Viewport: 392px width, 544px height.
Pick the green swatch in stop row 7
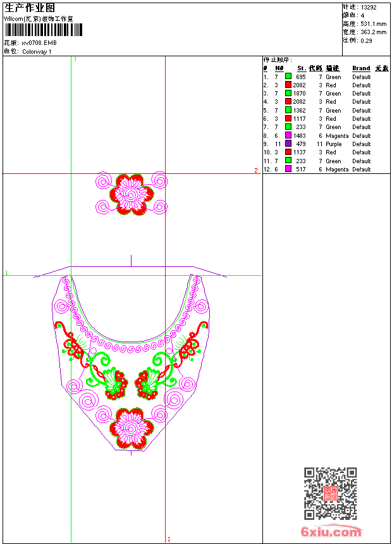pos(288,127)
